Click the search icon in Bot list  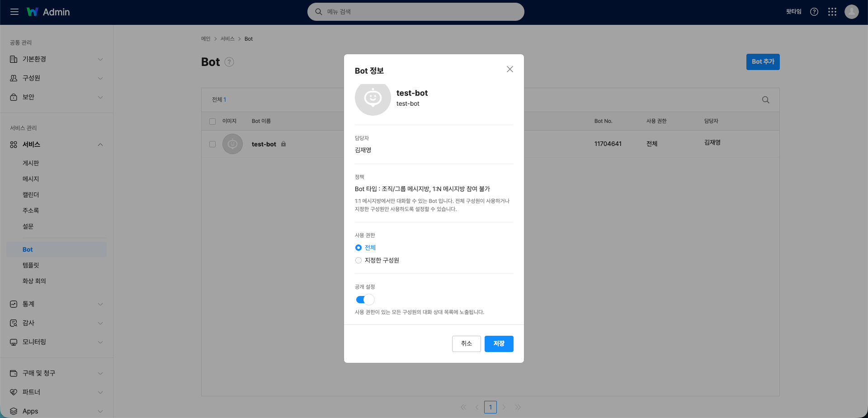pos(765,100)
